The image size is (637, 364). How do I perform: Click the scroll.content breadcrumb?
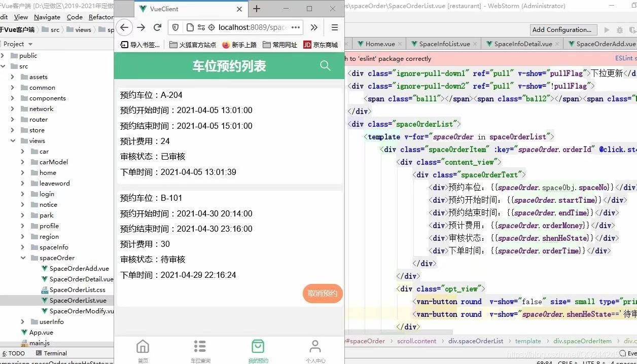(x=417, y=341)
